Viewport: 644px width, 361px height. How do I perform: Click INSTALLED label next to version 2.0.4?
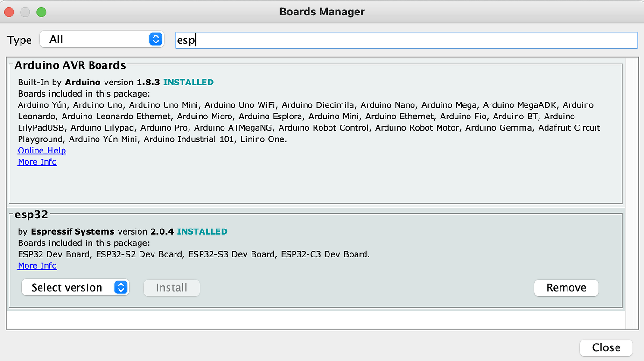202,232
